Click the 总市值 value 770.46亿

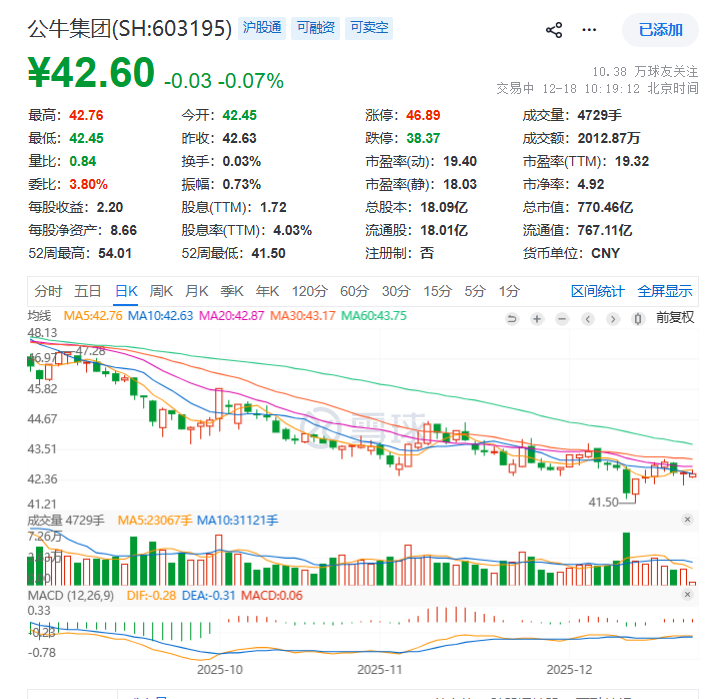pyautogui.click(x=605, y=207)
